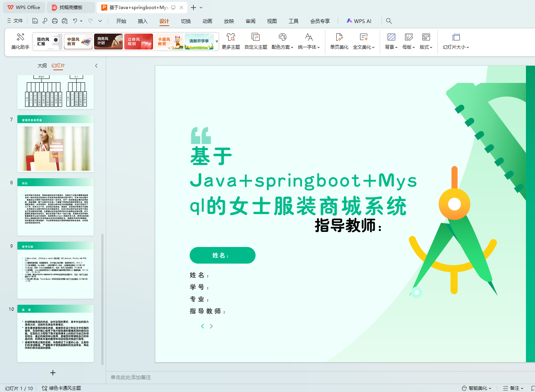
Task: Select slide 10 致谢 thumbnail
Action: [x=56, y=333]
